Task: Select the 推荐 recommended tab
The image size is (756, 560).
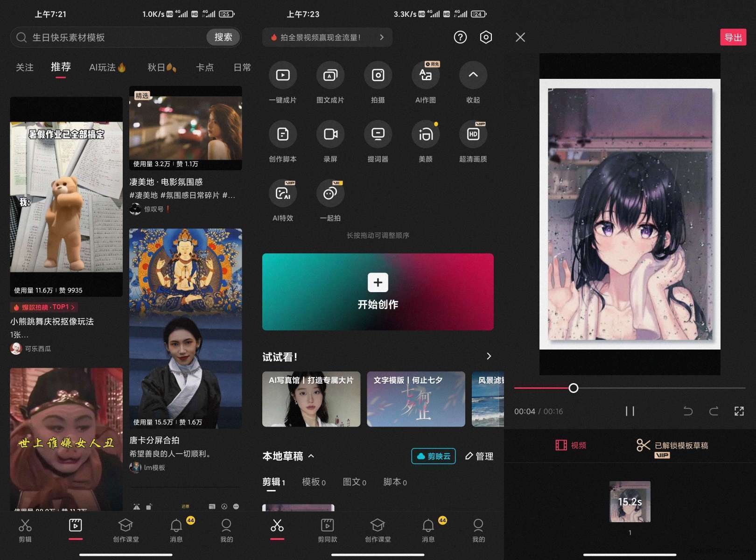Action: point(61,67)
